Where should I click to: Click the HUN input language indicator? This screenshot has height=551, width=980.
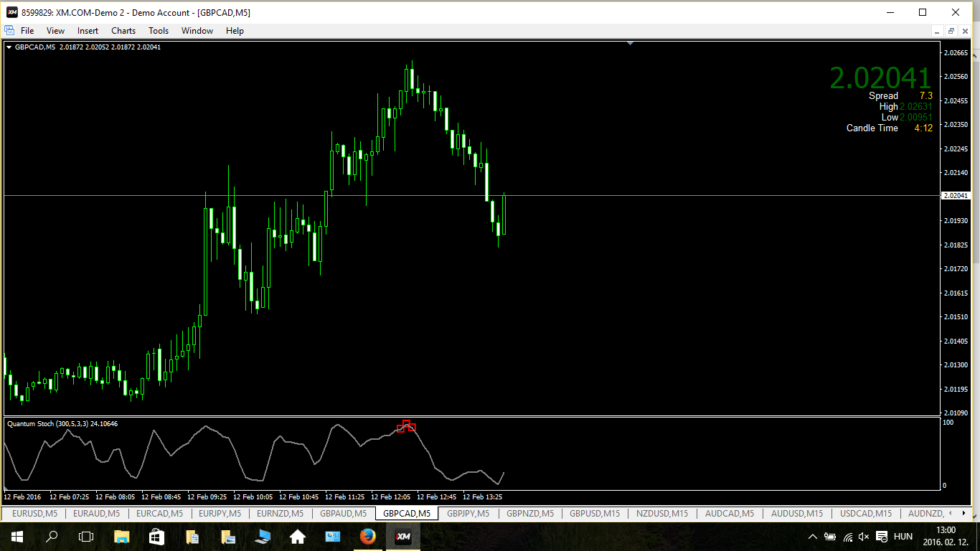point(903,537)
